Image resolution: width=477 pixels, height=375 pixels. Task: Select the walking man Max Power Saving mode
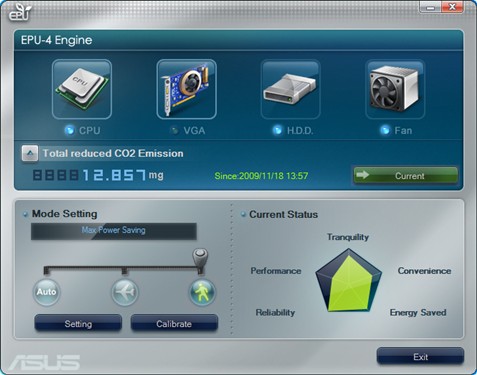tap(202, 292)
